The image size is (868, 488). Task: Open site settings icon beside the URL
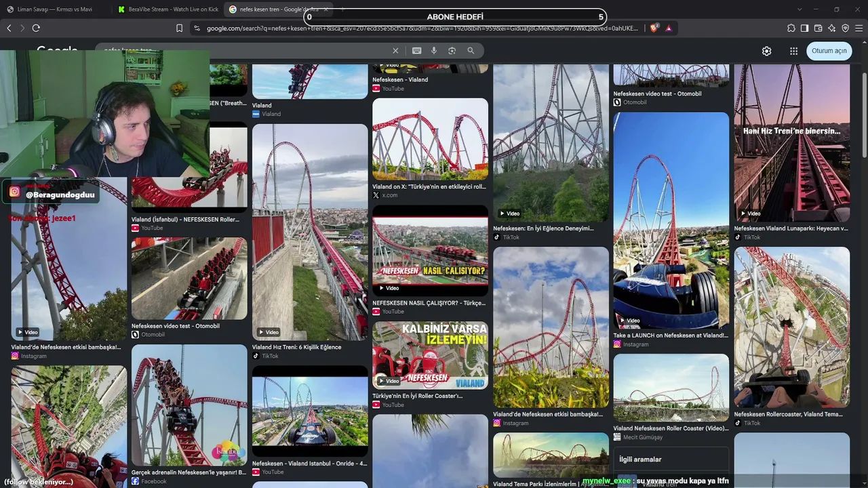tap(197, 28)
